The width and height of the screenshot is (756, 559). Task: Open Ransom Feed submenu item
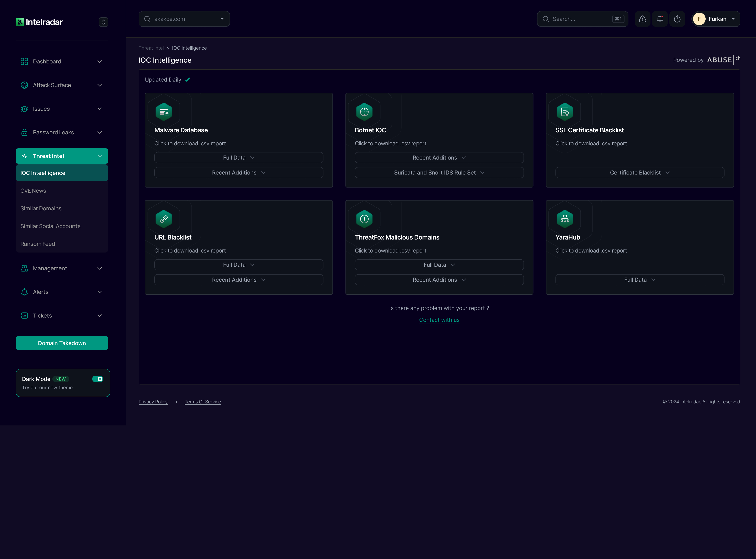pyautogui.click(x=38, y=244)
